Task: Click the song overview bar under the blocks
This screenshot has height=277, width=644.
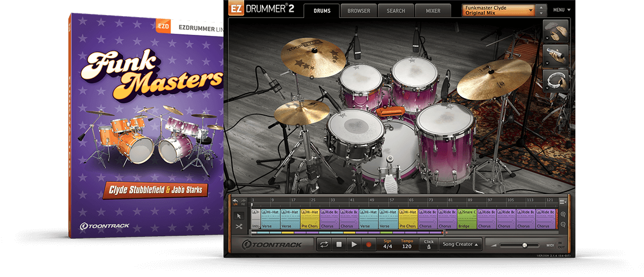Action: 347,233
